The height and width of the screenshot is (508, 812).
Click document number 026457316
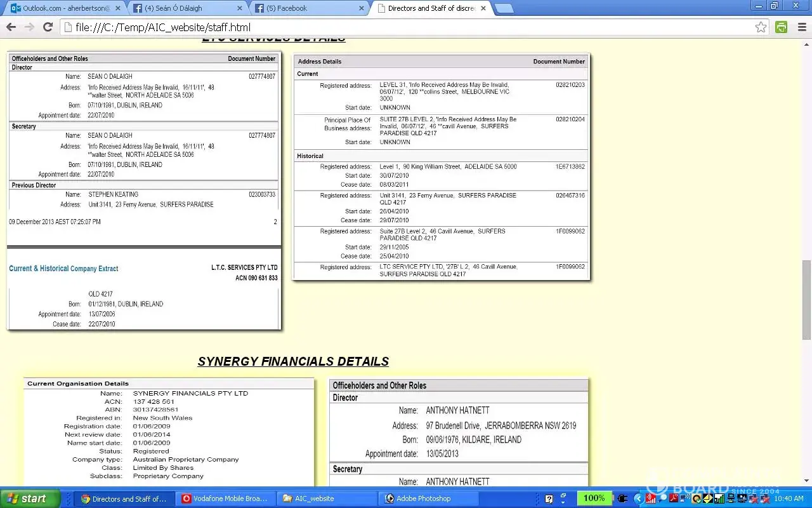click(570, 195)
